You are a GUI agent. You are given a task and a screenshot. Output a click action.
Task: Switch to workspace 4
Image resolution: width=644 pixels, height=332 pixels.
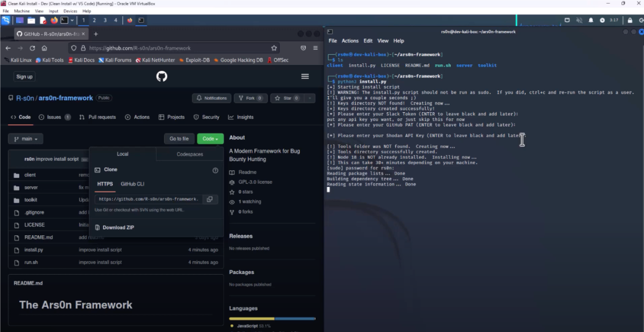click(x=116, y=20)
